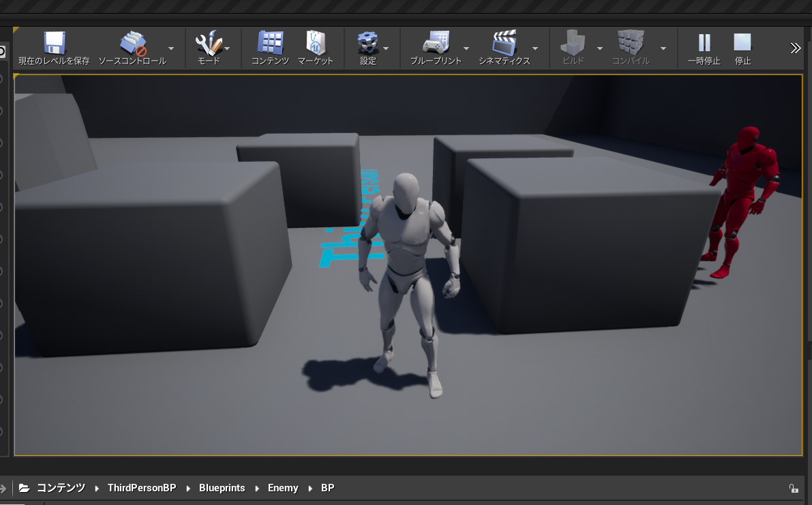Open the Content browser grid icon
The height and width of the screenshot is (505, 812).
click(x=270, y=42)
